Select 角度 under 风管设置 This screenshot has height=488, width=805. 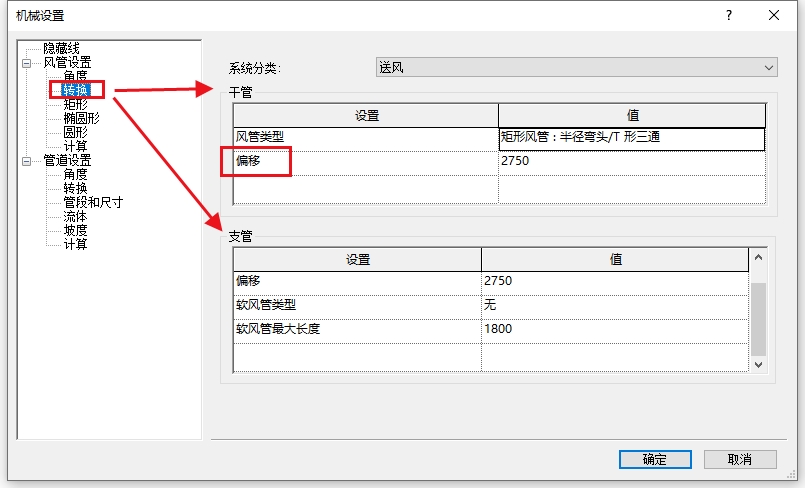click(75, 76)
